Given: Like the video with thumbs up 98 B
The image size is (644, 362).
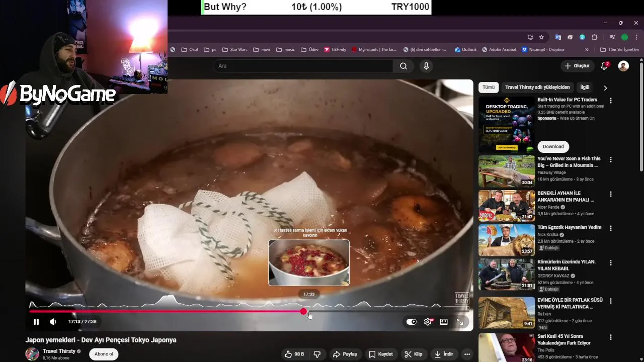Looking at the screenshot, I should pyautogui.click(x=294, y=354).
